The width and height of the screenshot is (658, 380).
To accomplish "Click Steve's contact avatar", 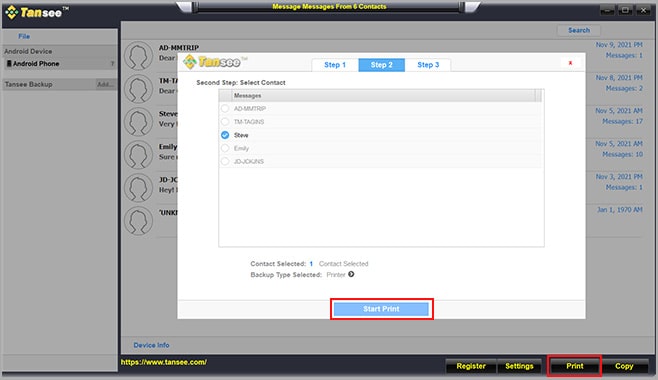I will click(138, 122).
